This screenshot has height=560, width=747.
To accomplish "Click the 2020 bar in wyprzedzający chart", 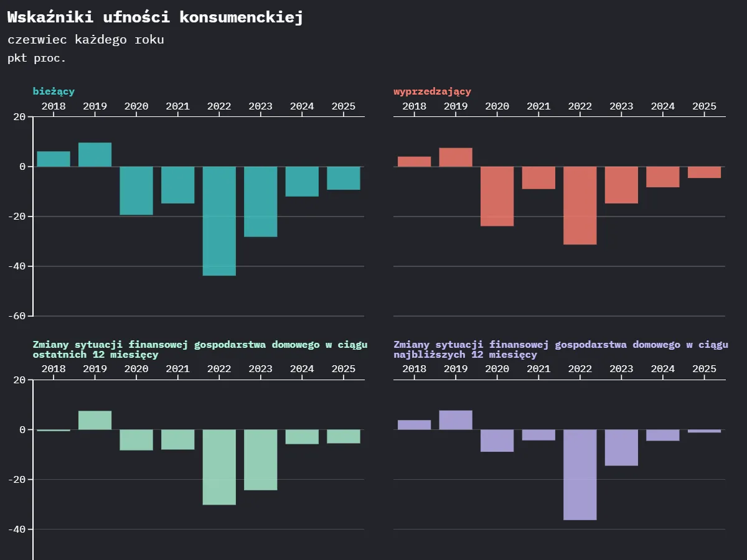I will [497, 197].
